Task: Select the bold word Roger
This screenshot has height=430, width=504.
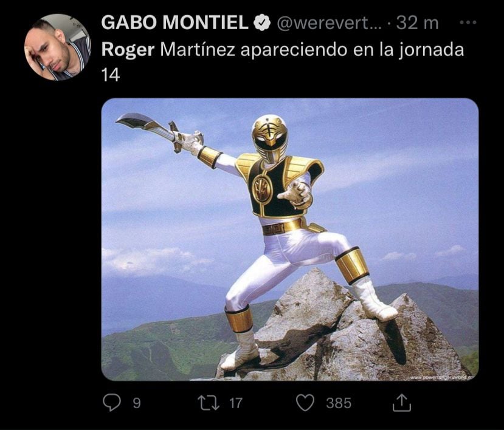Action: [128, 50]
